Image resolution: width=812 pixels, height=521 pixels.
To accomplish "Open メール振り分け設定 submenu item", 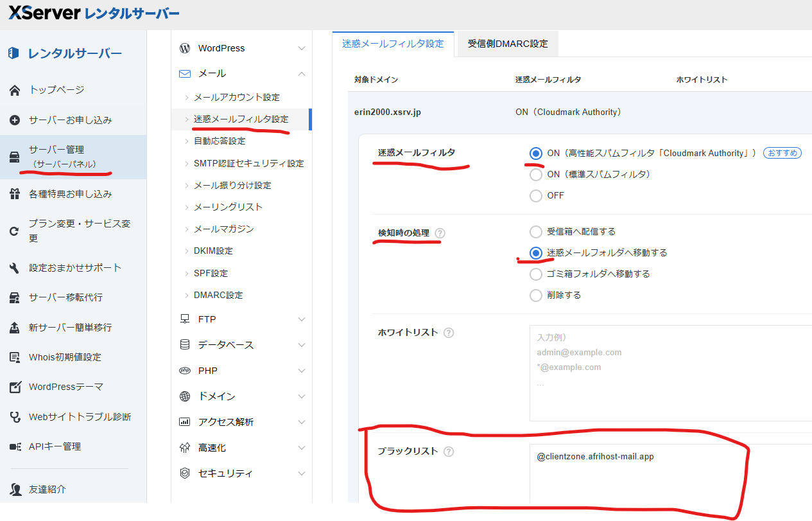I will click(x=232, y=185).
